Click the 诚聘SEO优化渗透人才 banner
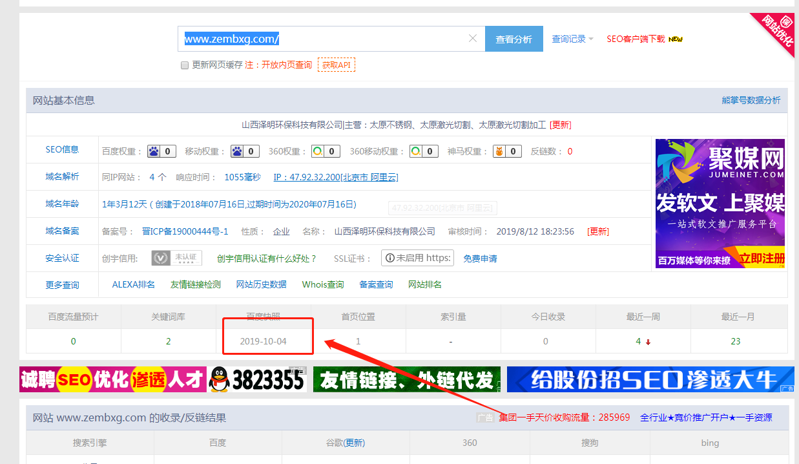Image resolution: width=799 pixels, height=464 pixels. (113, 379)
